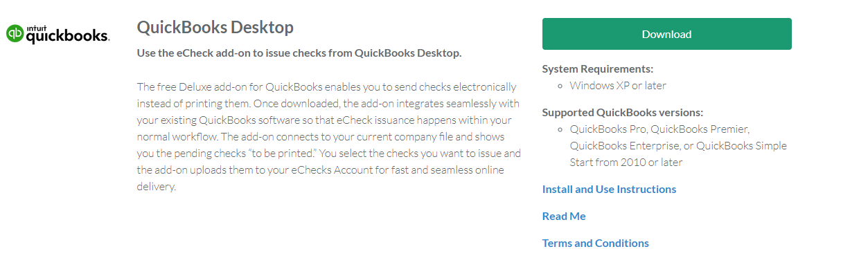Click the green Download button
868x276 pixels.
click(666, 34)
